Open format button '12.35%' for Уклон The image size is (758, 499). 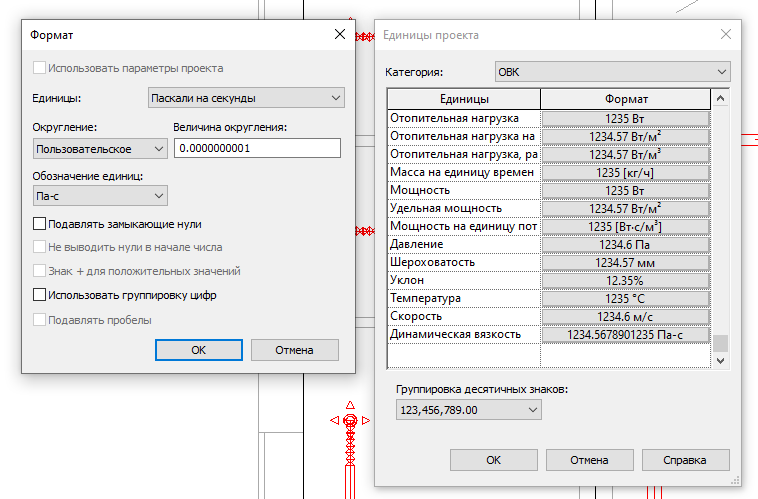[x=626, y=281]
